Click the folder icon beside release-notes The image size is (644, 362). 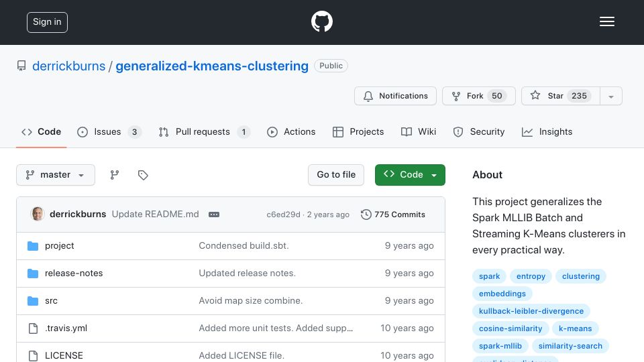[x=33, y=274]
